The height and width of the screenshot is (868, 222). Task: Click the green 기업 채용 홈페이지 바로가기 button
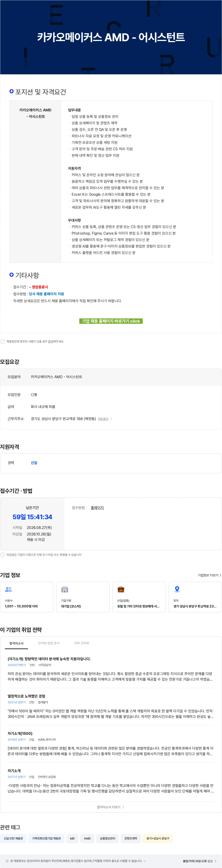pyautogui.click(x=111, y=321)
